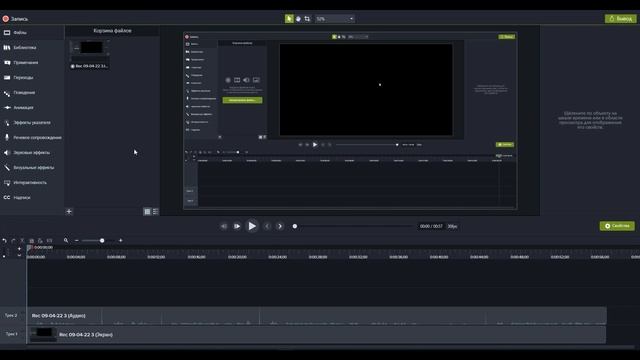Step forward one frame in playback
Screen dimensions: 640x360
coord(237,226)
